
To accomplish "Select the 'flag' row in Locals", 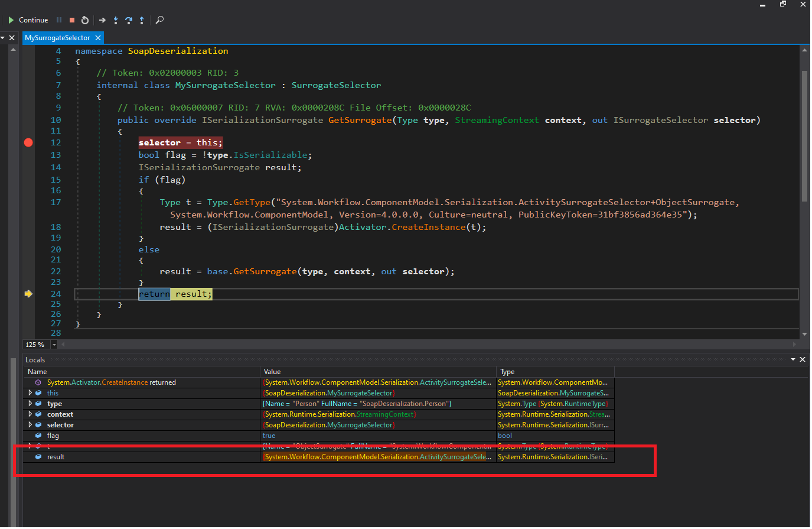I will [319, 436].
